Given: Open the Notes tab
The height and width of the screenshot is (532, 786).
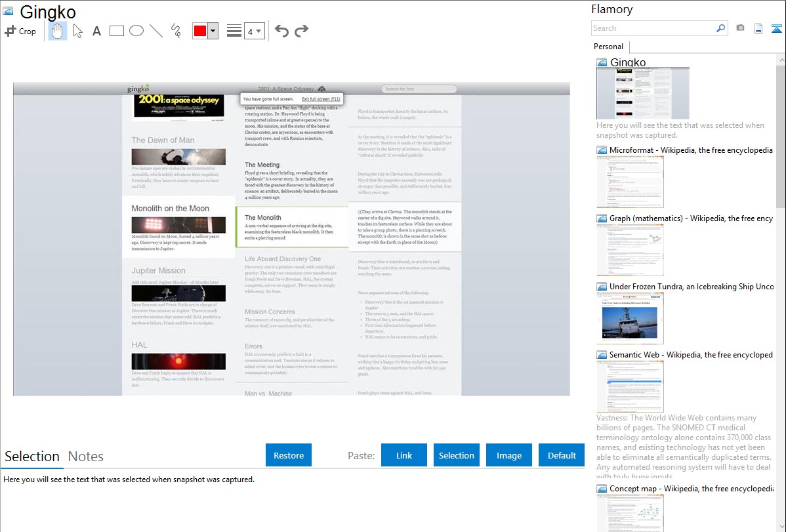Looking at the screenshot, I should [x=86, y=457].
